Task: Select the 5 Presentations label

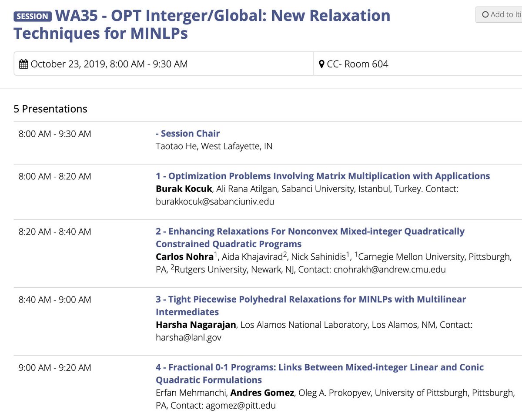Action: (50, 109)
